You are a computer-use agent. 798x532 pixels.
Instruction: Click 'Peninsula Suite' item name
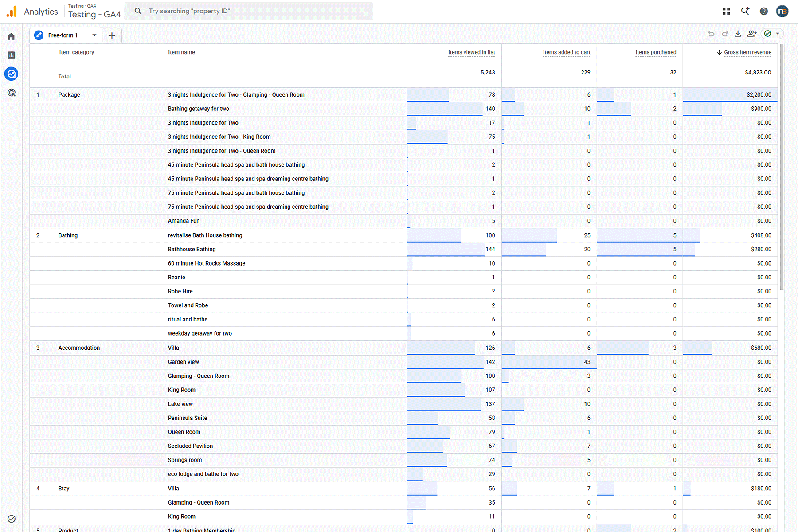point(188,418)
